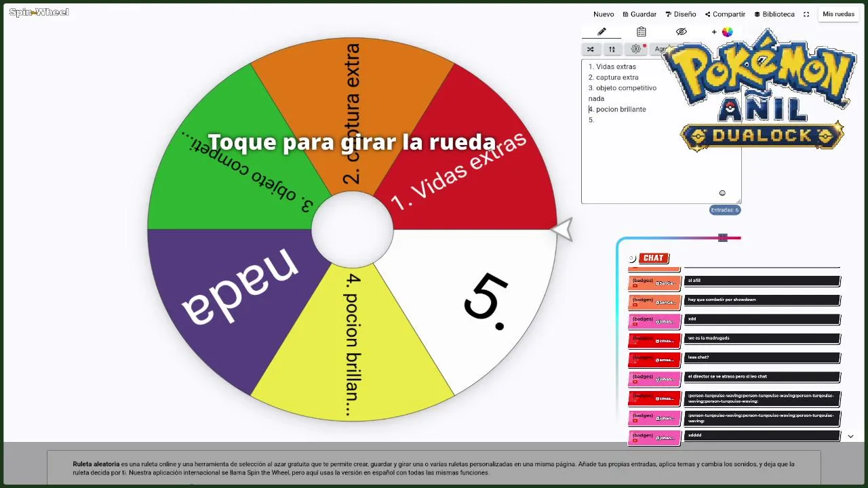Screen dimensions: 868x488
Task: Sort the entries with the sort button
Action: pos(612,49)
